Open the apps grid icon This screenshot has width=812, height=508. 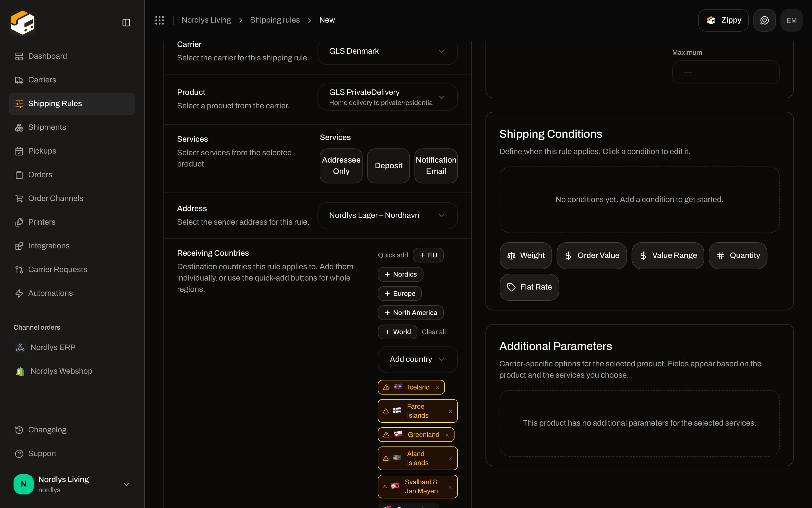159,20
